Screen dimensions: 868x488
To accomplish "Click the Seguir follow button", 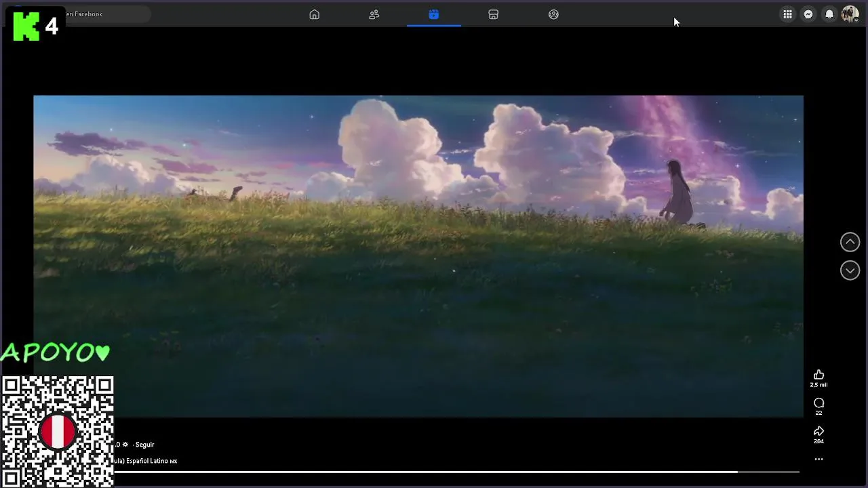I will (144, 445).
